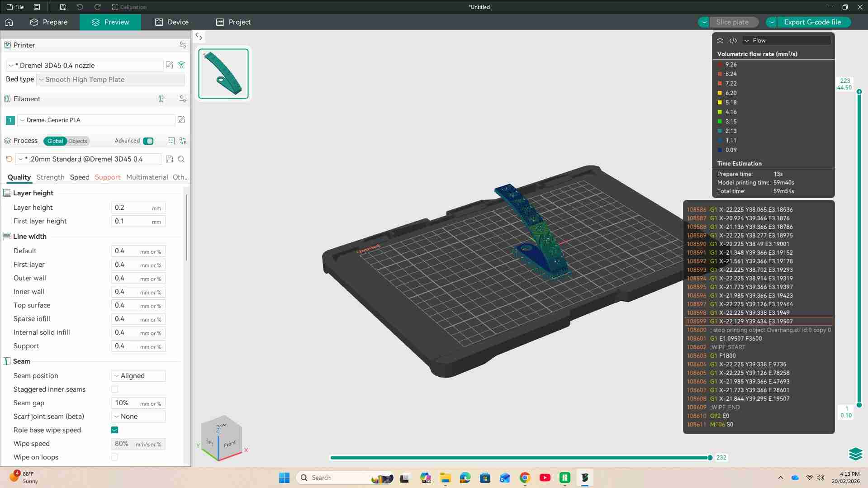Screen dimensions: 868x488
Task: Search process settings with the magnifier icon
Action: point(181,159)
